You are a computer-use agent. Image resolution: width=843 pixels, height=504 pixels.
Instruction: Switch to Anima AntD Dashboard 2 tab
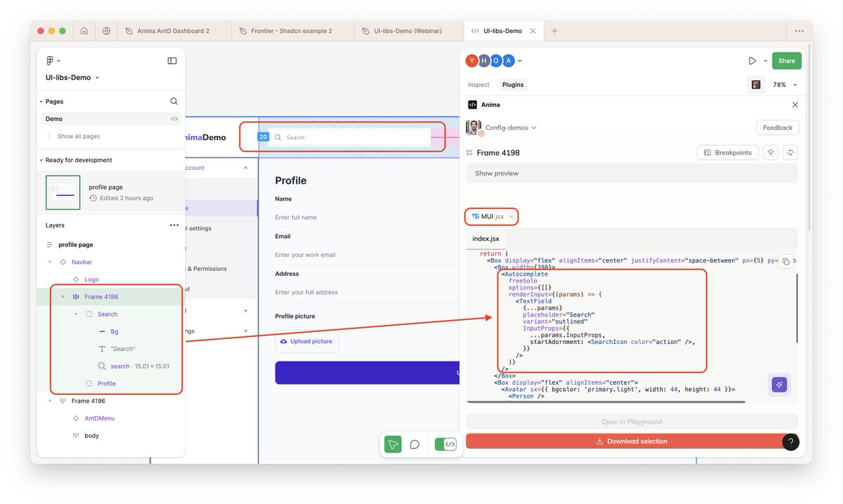(174, 31)
